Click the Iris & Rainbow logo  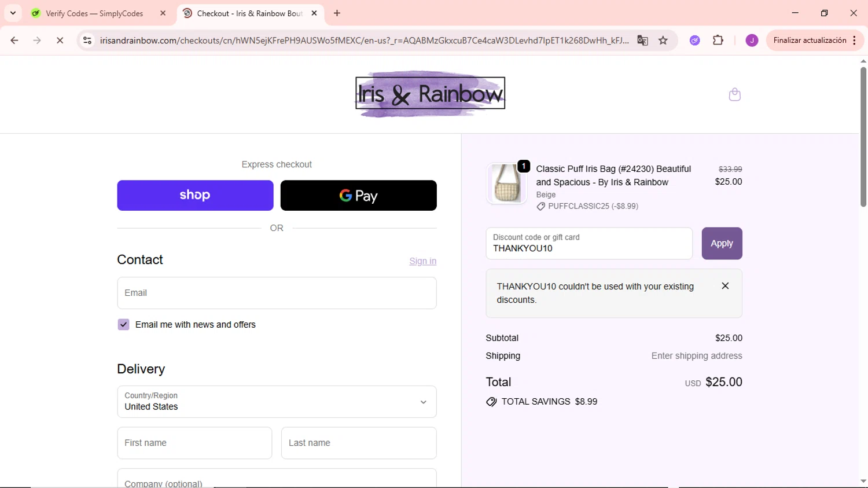430,94
